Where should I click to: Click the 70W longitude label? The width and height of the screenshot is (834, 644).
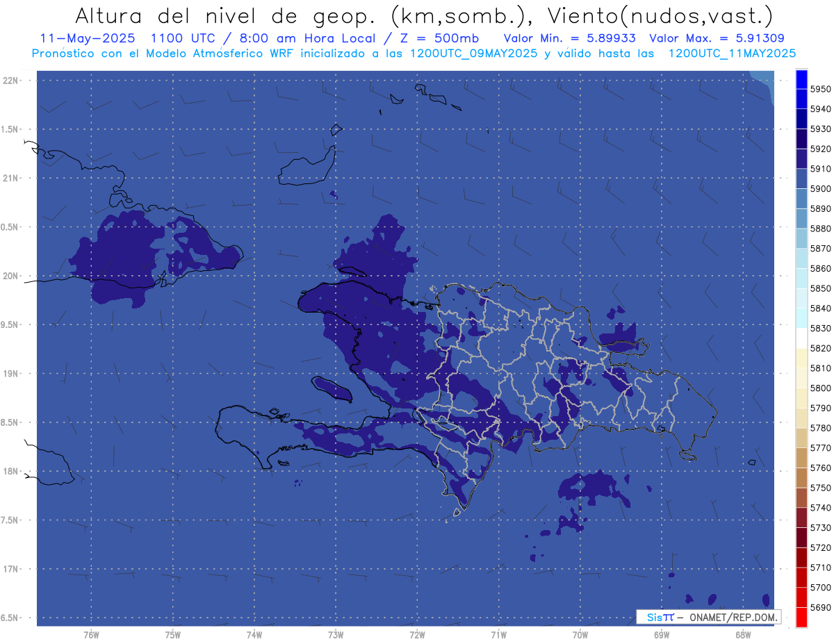(580, 634)
